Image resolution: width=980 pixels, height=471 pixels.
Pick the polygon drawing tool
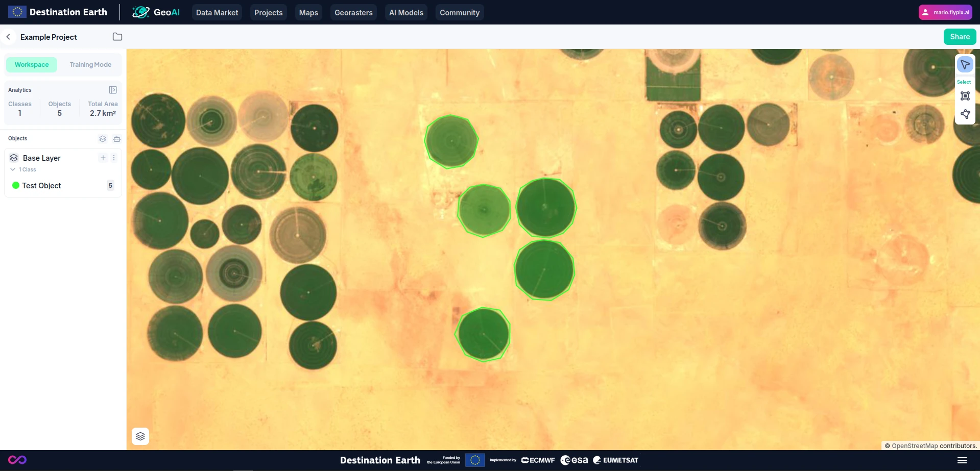tap(965, 114)
